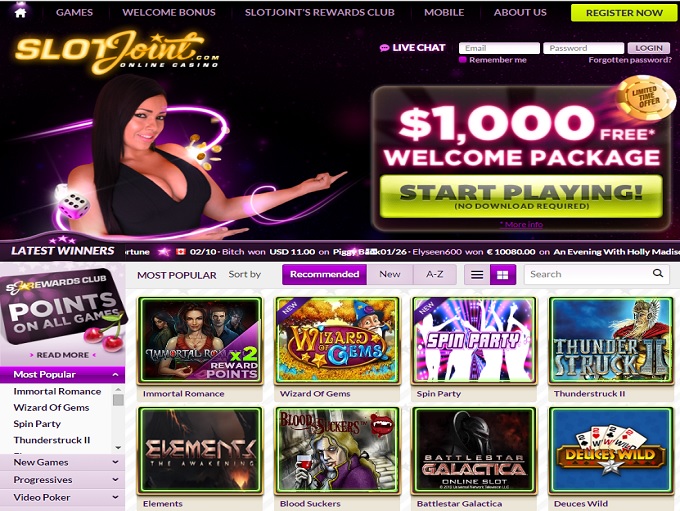
Task: Open the Deuces Wild game thumbnail
Action: coord(611,451)
